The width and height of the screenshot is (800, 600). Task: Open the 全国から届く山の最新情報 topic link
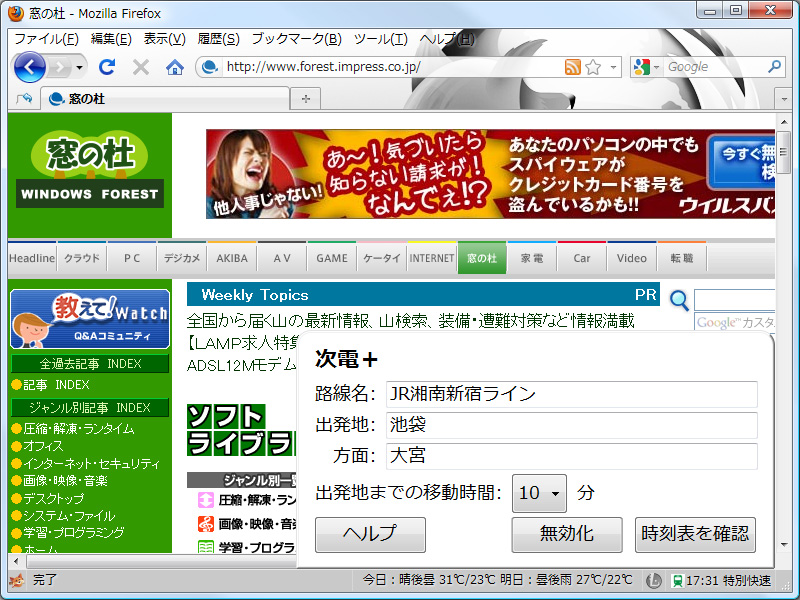411,321
